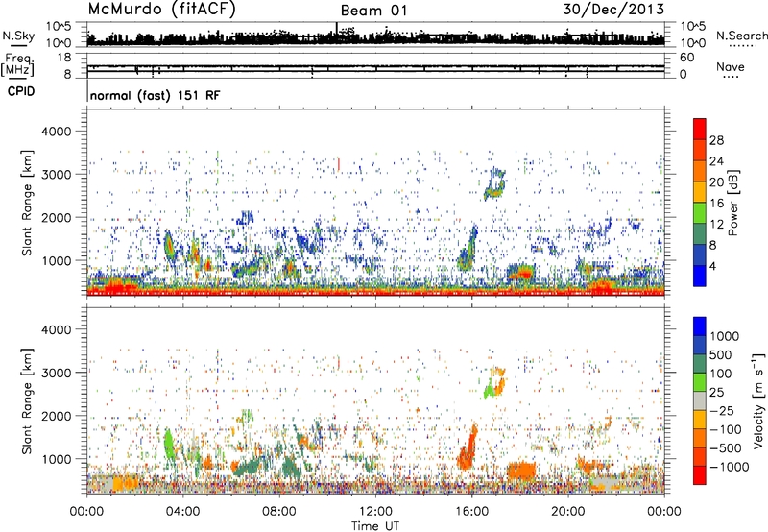Click the 'N.Sky' legend label

point(18,36)
